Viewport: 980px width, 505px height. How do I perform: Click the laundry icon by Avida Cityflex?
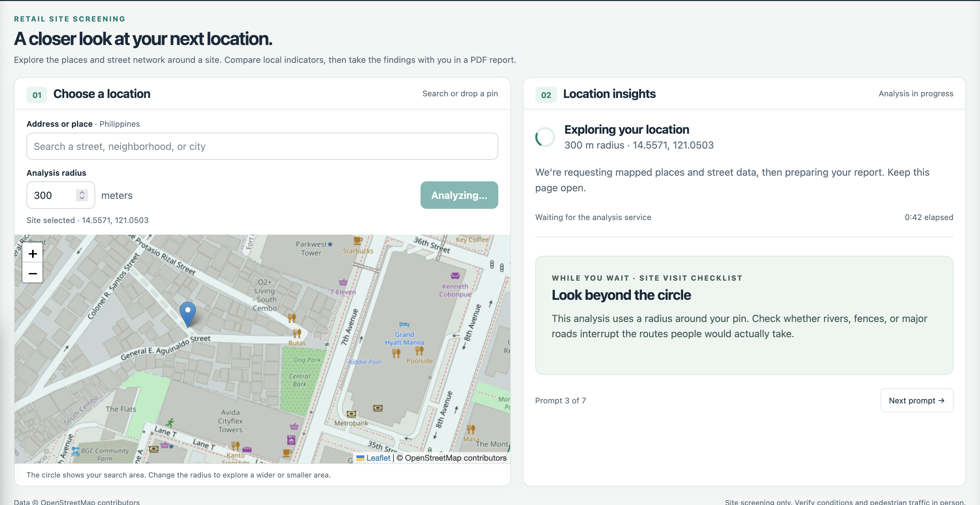coord(291,440)
